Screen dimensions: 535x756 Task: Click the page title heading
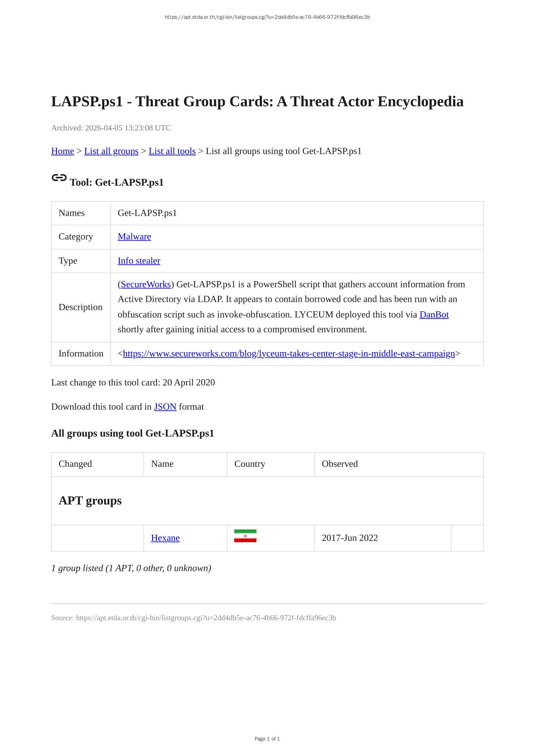(x=257, y=102)
